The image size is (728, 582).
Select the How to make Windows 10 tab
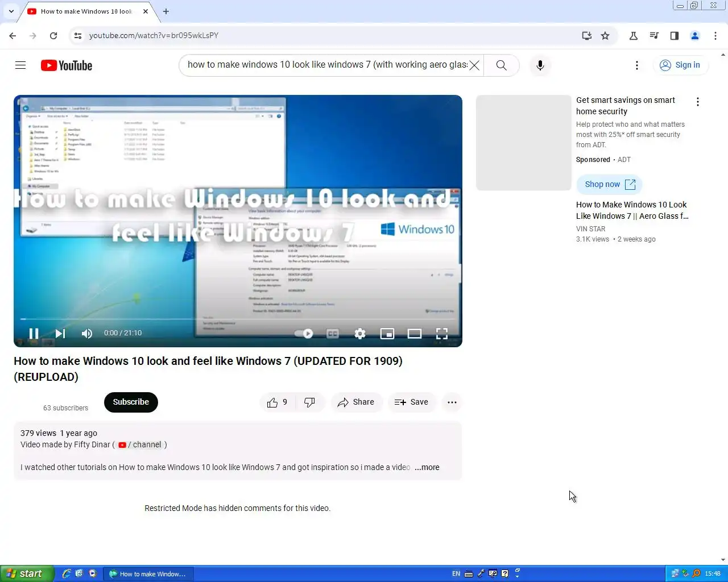[86, 11]
